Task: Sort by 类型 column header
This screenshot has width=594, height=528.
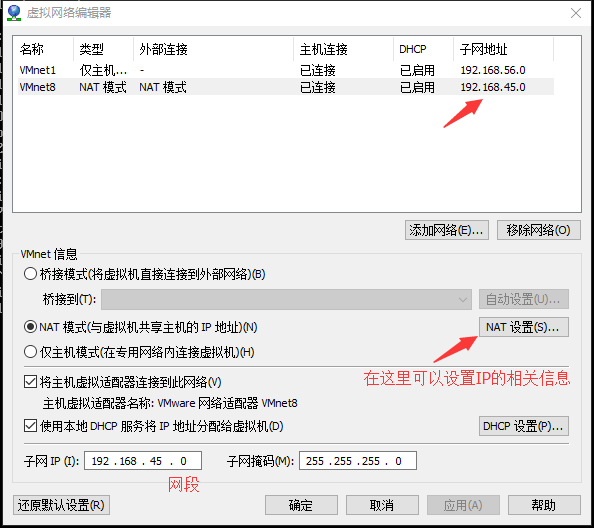Action: click(103, 49)
